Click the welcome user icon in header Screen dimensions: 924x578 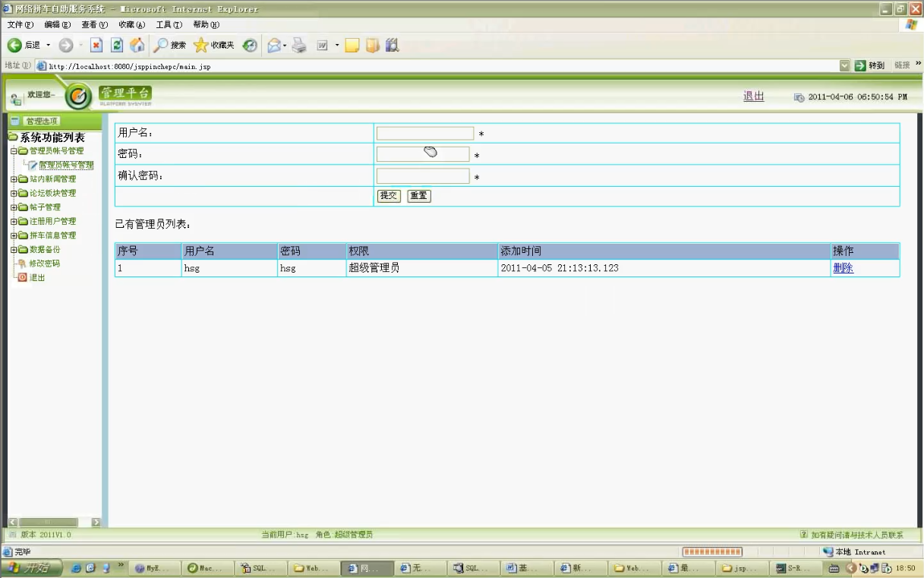16,99
